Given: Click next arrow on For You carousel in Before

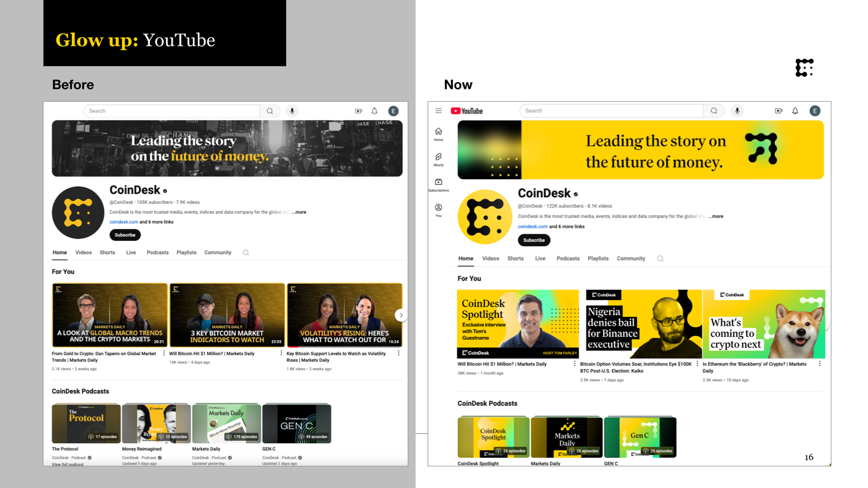Looking at the screenshot, I should [x=401, y=315].
